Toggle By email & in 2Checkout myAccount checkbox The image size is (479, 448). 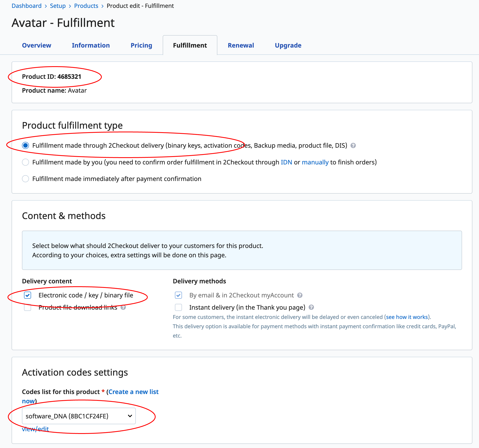pos(179,295)
